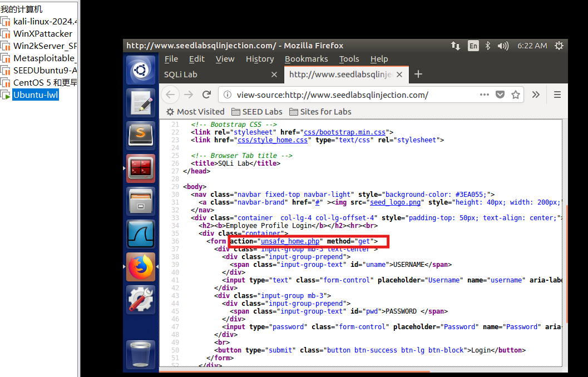Open the system power gear menu

click(559, 46)
